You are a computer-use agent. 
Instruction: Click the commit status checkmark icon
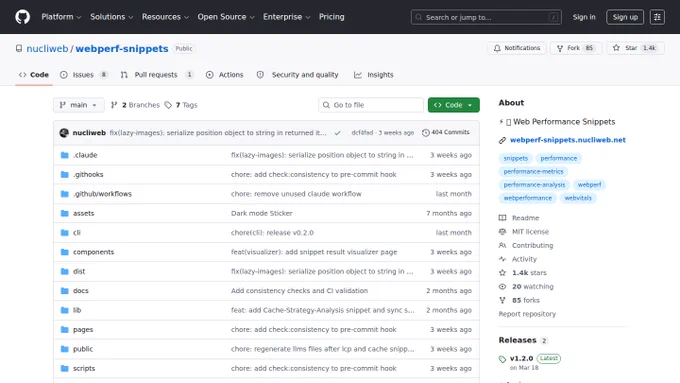click(x=337, y=133)
